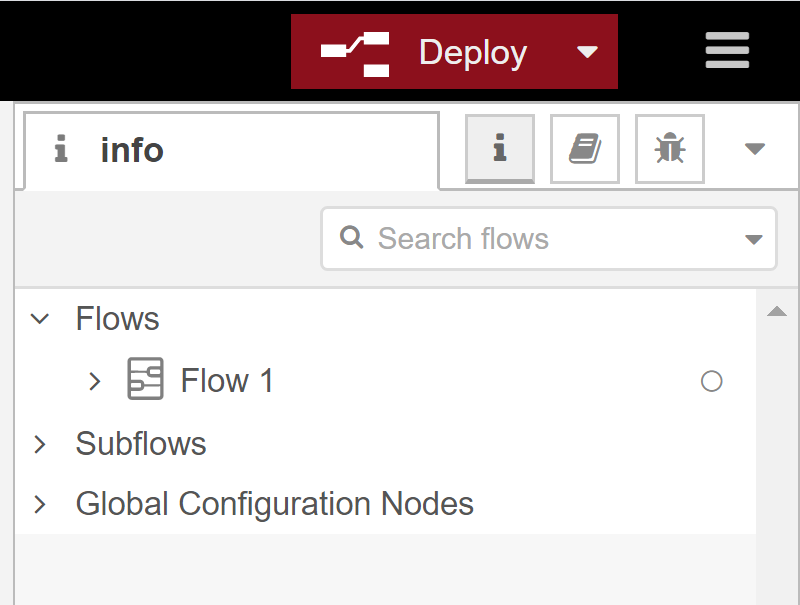Click the red Deploy button
This screenshot has width=800, height=605.
[x=423, y=52]
